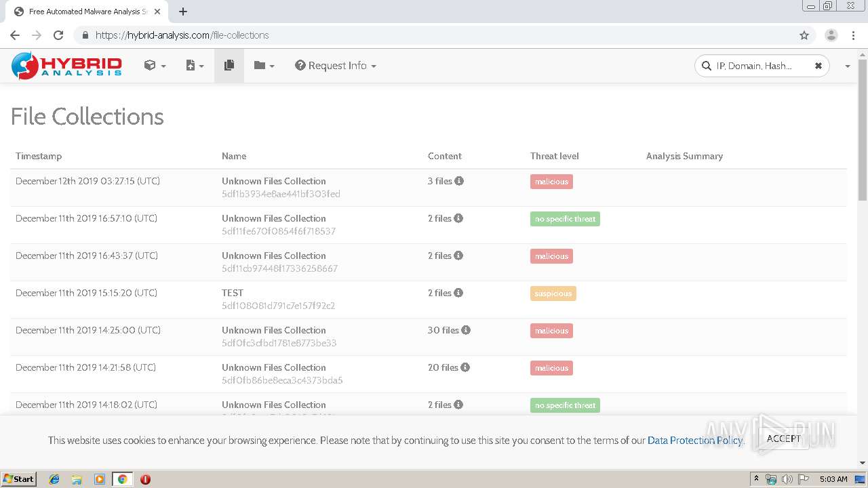Open the Action Center flag icon
The height and width of the screenshot is (488, 868).
pyautogui.click(x=803, y=479)
